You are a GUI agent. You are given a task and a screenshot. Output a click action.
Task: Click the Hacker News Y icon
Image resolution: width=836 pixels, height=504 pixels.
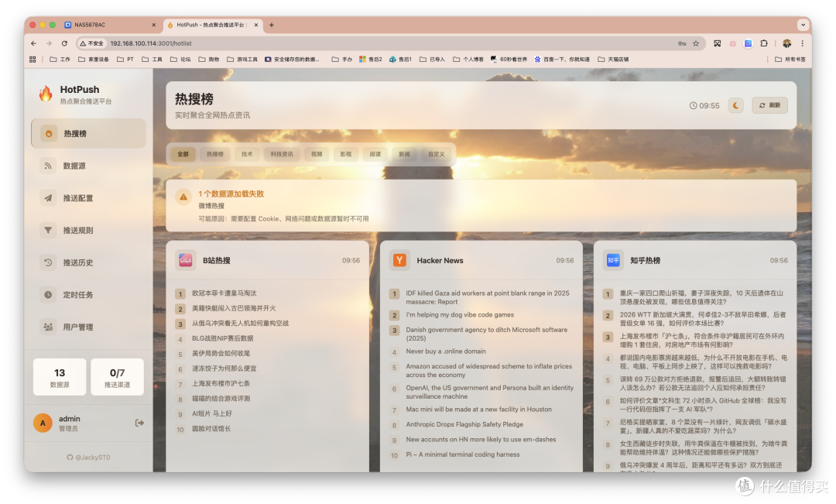pos(399,260)
